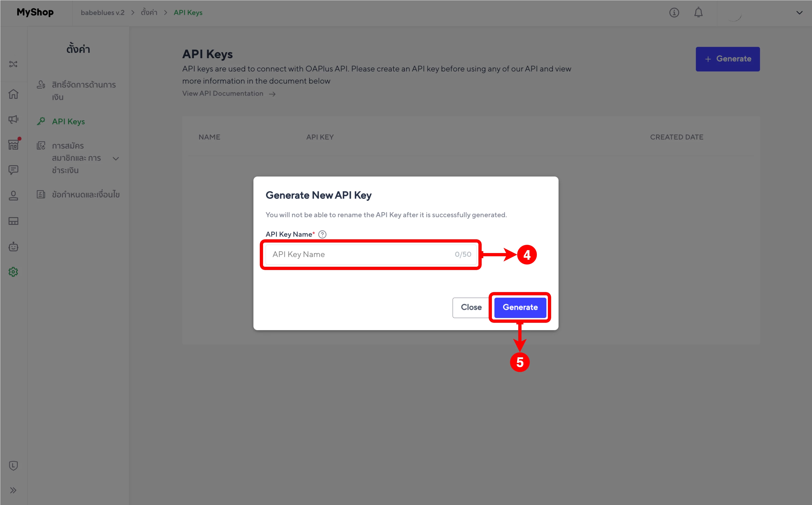Open the shop icon with red dot
The height and width of the screenshot is (505, 812).
point(13,145)
